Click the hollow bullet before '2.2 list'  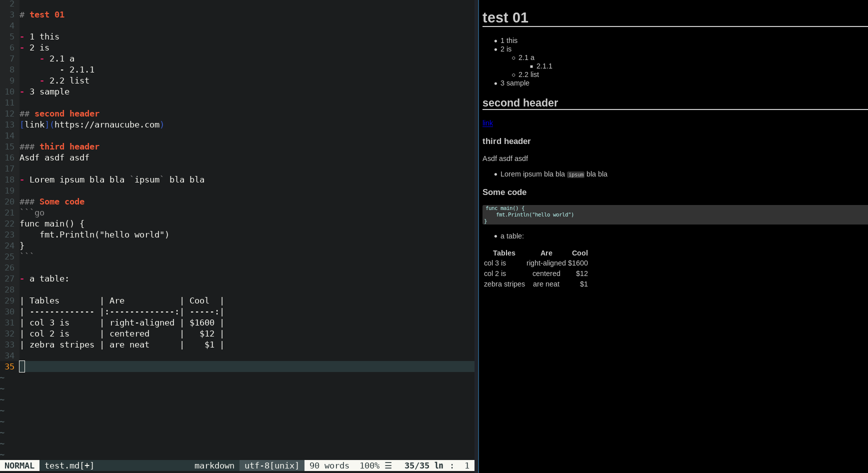514,75
